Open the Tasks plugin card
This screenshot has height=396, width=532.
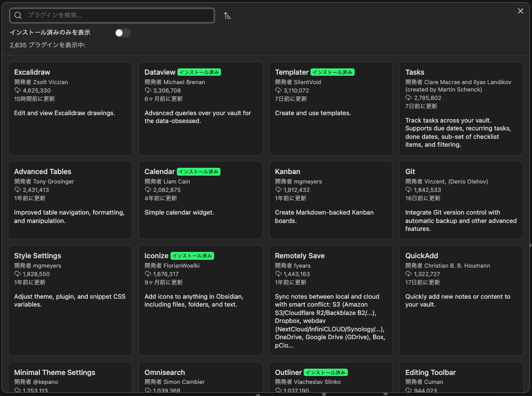point(461,108)
